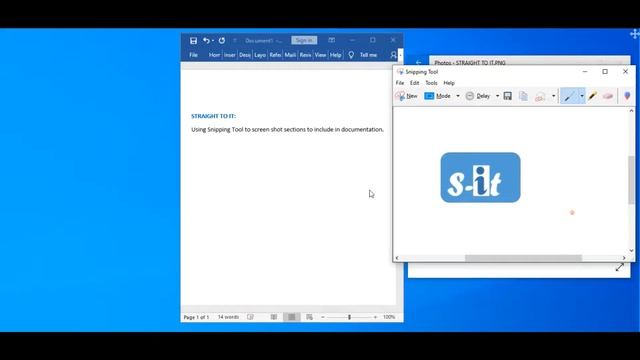Click the sentence about using Snipping Tool
The height and width of the screenshot is (360, 640).
pos(287,129)
